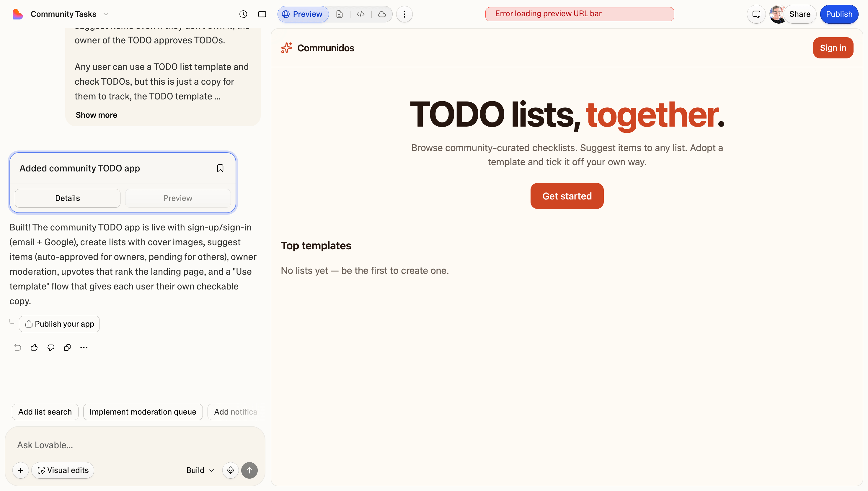
Task: Click the Error loading preview URL bar
Action: pos(580,14)
